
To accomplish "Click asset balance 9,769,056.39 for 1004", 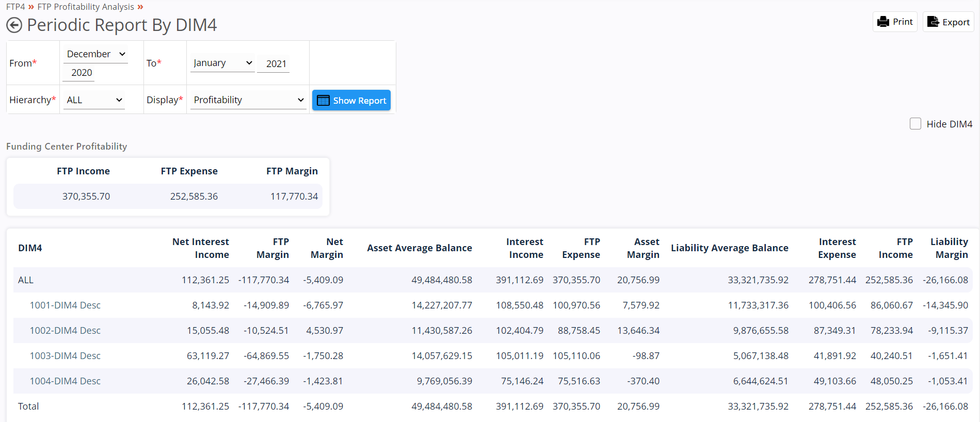I will pos(444,381).
